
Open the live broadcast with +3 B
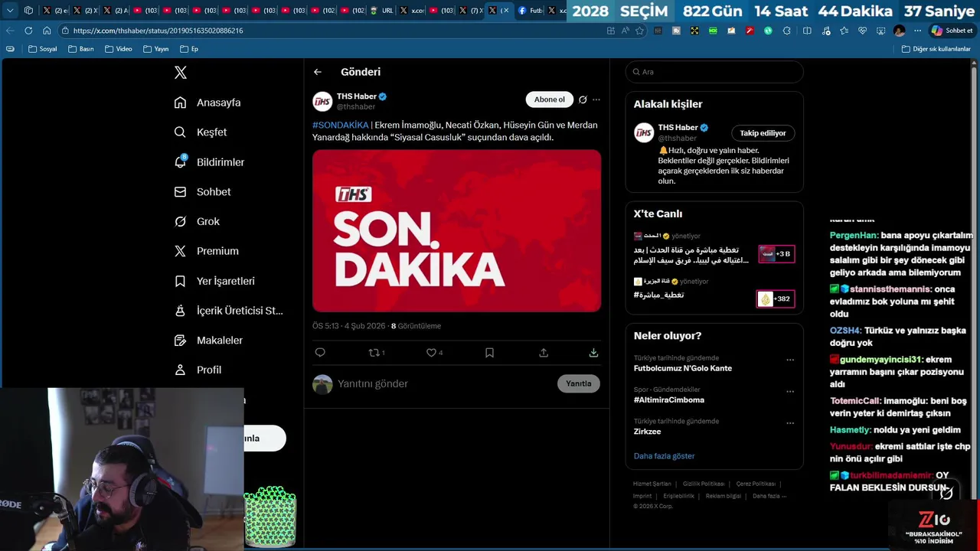point(776,254)
